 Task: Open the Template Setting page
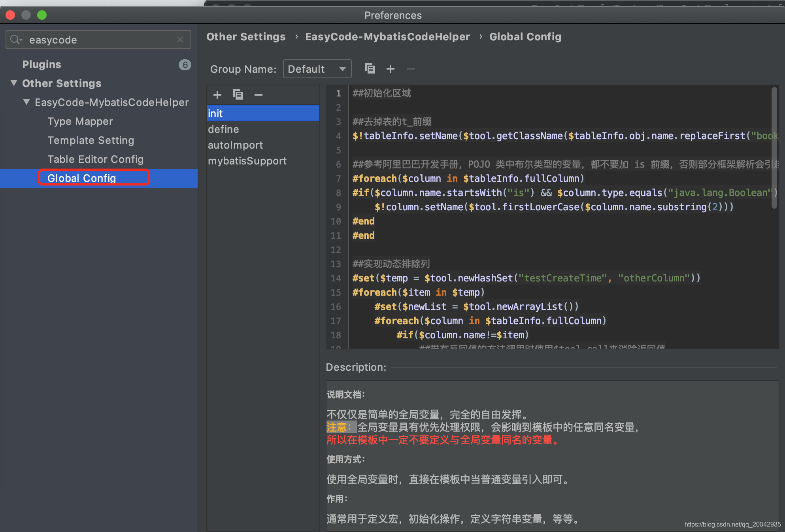tap(91, 140)
